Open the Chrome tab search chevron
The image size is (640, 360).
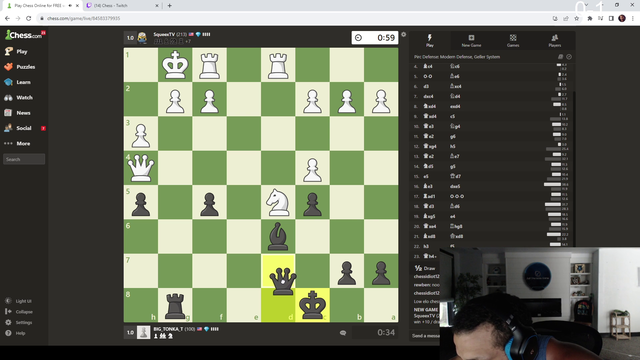tap(586, 5)
